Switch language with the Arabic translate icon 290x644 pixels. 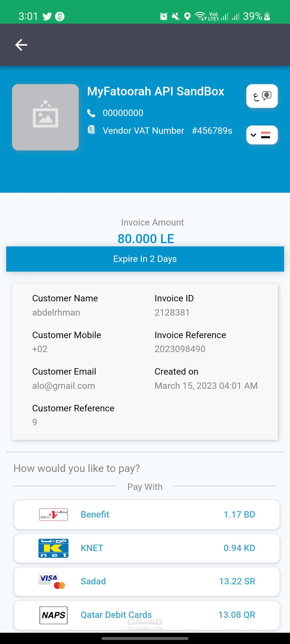262,96
